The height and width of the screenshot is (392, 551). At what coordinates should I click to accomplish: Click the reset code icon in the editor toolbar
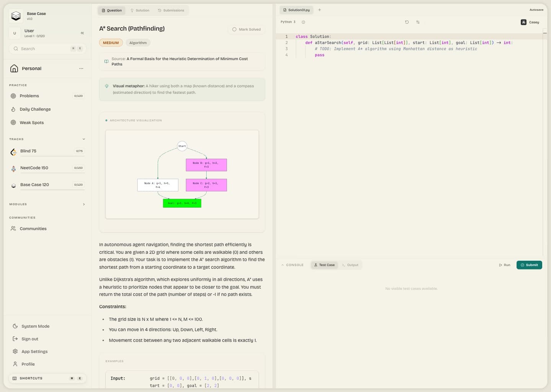click(407, 22)
